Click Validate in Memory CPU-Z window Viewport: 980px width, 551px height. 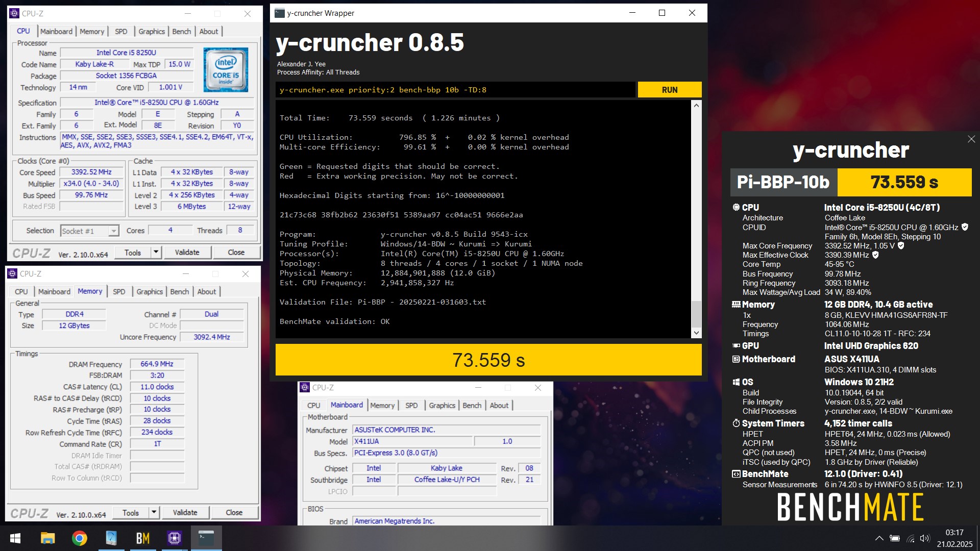pyautogui.click(x=185, y=512)
